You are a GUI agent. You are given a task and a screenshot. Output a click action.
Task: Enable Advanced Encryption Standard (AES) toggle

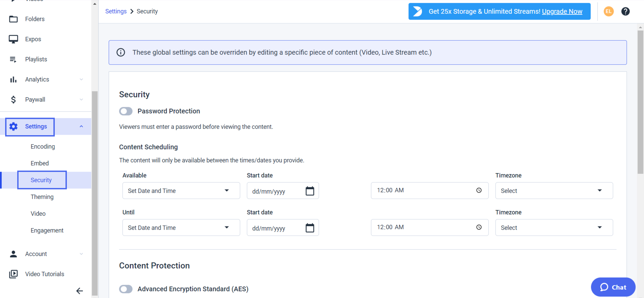(126, 289)
